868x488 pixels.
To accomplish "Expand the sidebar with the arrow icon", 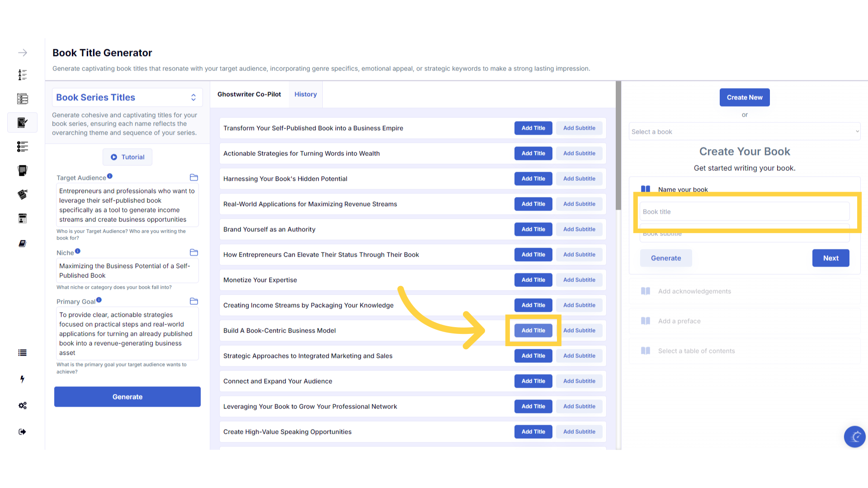I will [x=23, y=53].
